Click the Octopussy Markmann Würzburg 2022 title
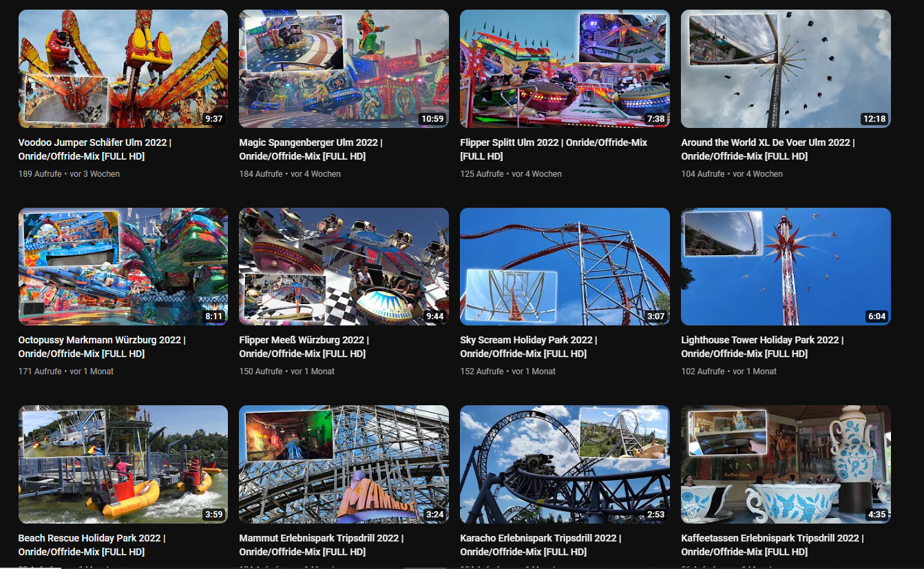 (102, 347)
